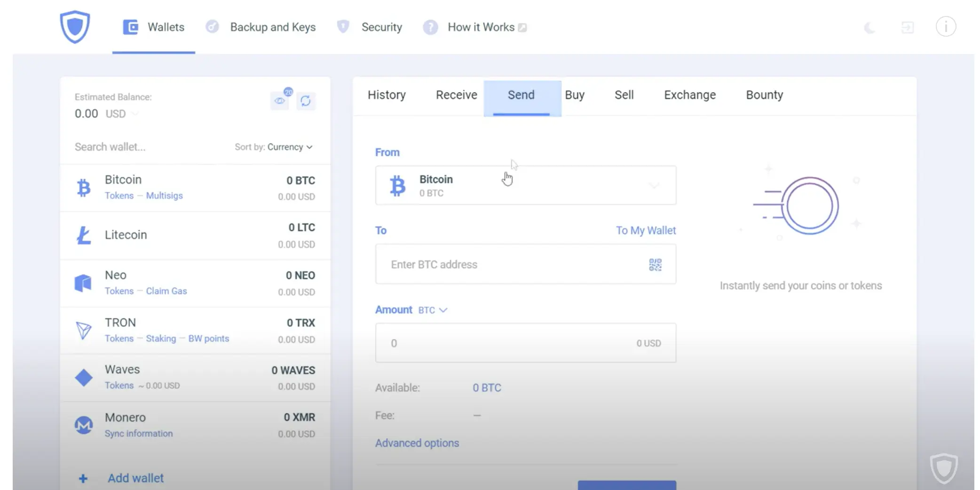Viewport: 980px width, 490px height.
Task: Click the Backup and Keys icon
Action: (212, 27)
